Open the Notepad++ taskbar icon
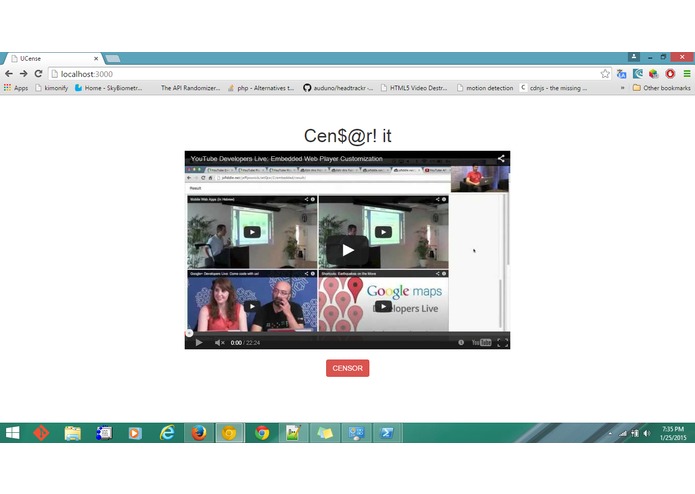This screenshot has width=695, height=494. coord(293,433)
